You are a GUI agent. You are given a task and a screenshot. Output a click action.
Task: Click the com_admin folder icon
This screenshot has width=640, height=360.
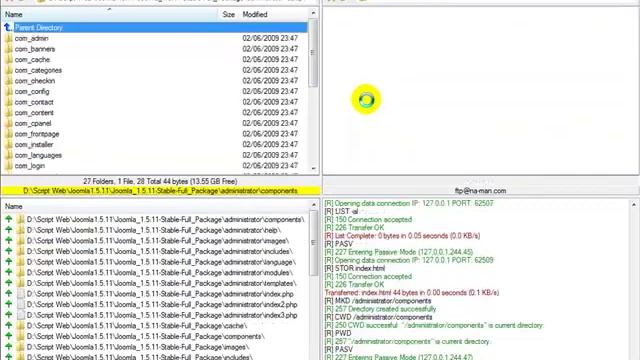[8, 38]
